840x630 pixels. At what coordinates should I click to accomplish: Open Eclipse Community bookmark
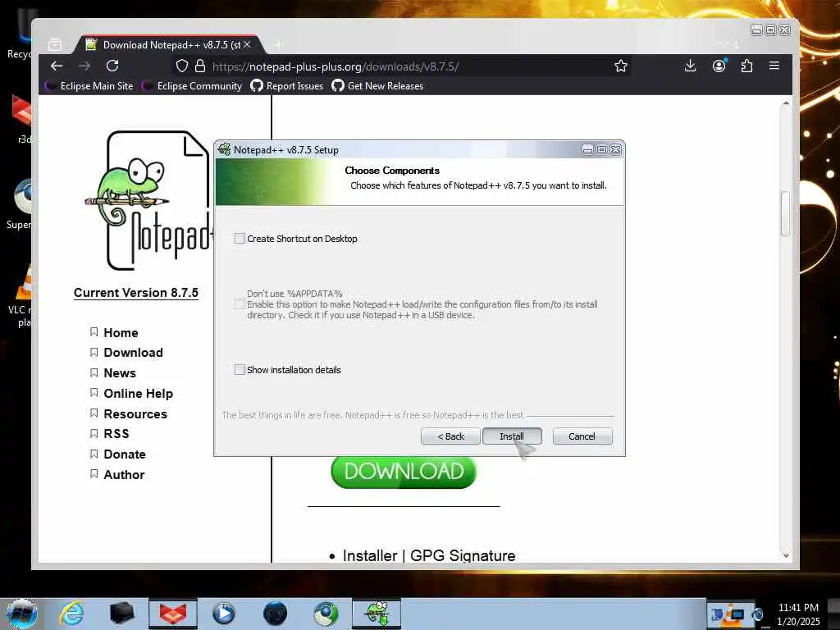tap(192, 85)
